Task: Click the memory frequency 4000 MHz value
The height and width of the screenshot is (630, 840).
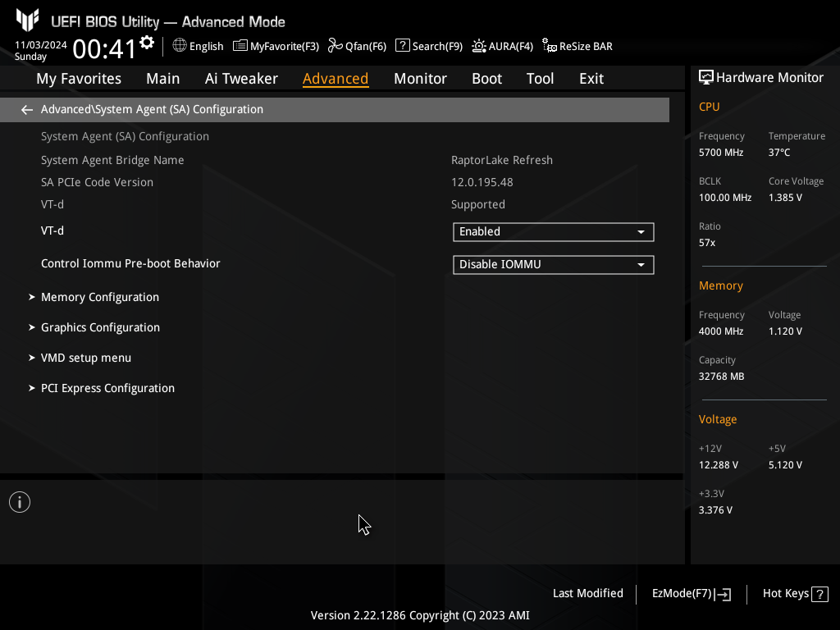Action: coord(721,331)
